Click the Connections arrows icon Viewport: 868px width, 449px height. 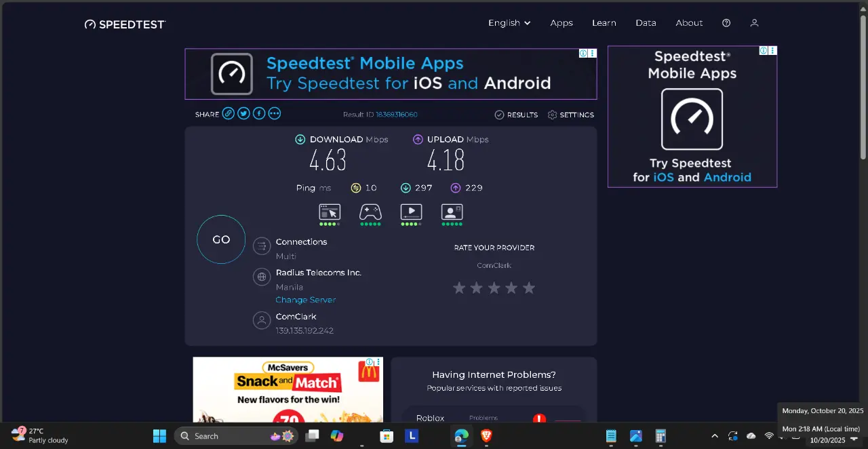262,246
